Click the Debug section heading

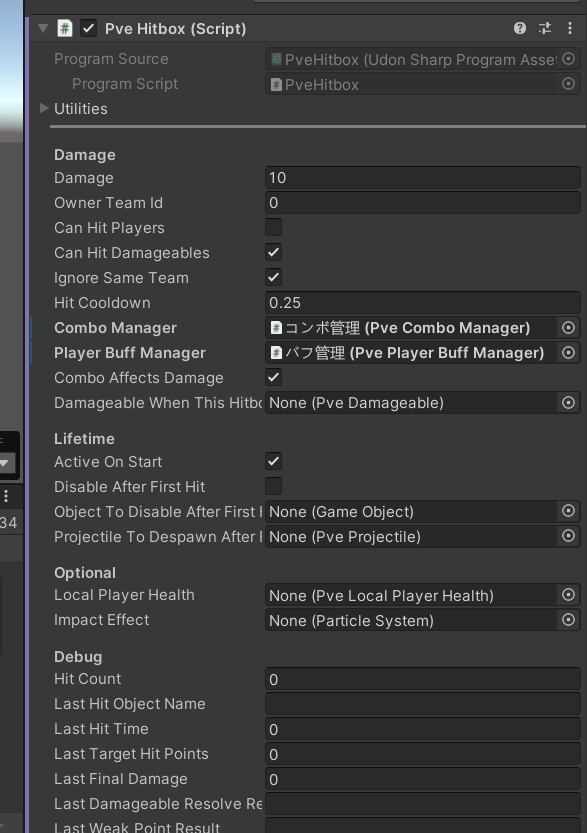[78, 657]
